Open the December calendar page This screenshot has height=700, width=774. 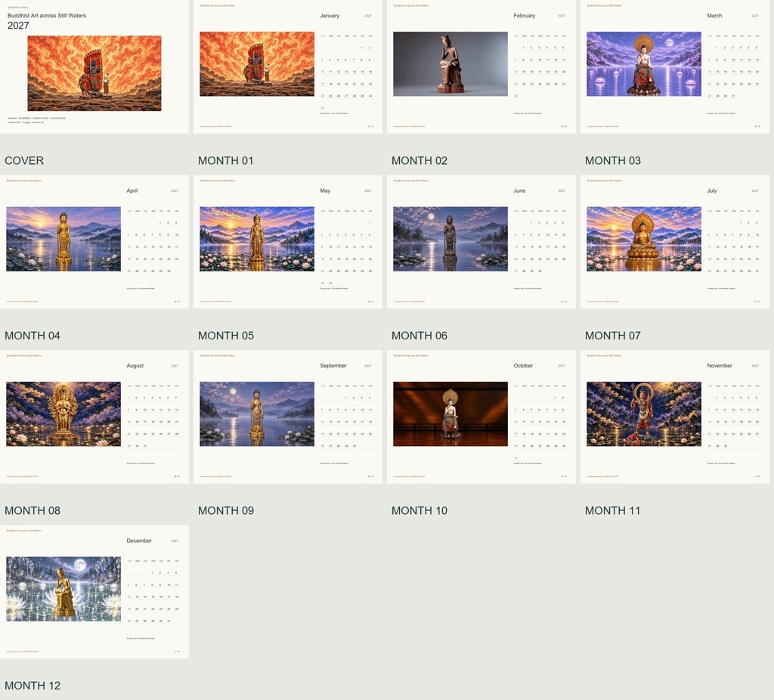(94, 592)
